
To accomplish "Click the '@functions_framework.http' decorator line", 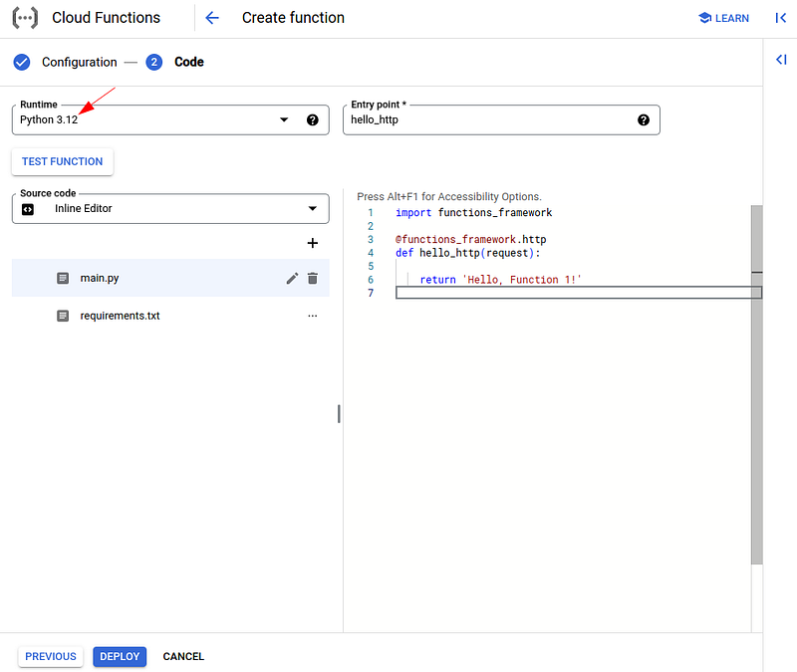I will (471, 240).
